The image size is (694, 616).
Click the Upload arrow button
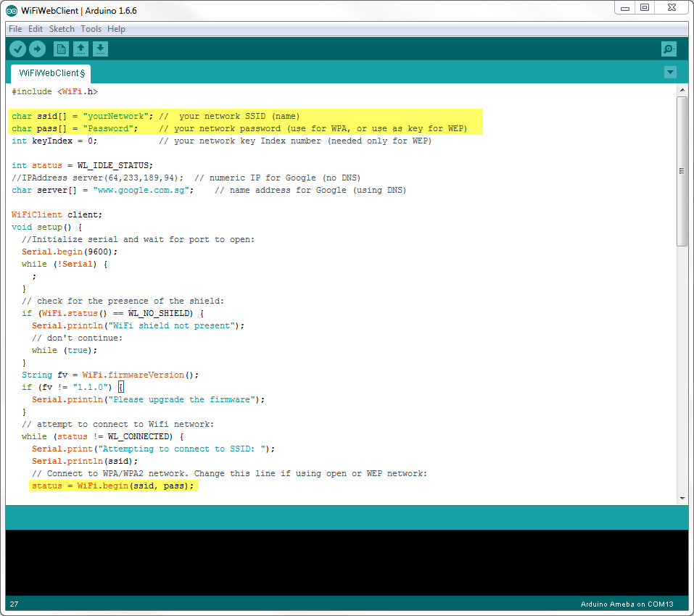click(37, 49)
